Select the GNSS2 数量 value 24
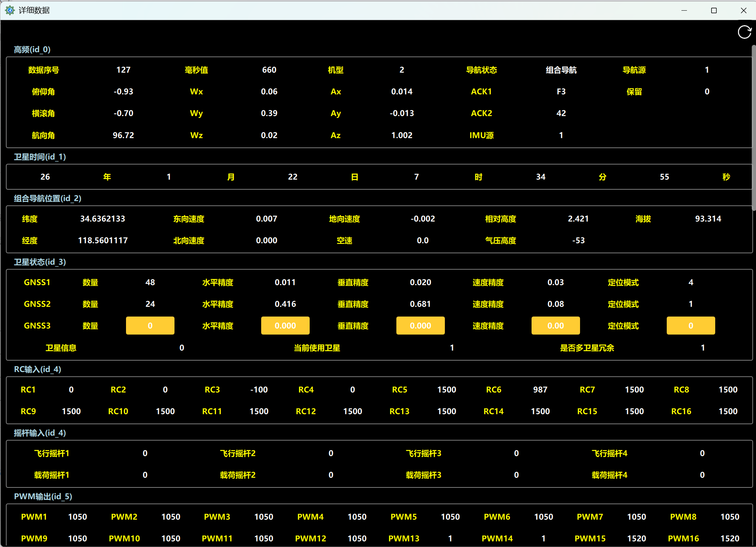Viewport: 756px width, 547px height. (150, 304)
